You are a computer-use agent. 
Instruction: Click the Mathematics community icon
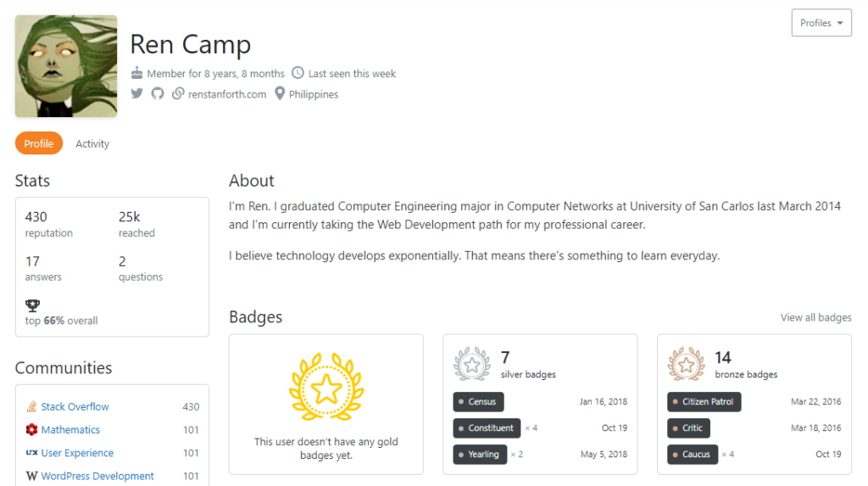[x=31, y=430]
